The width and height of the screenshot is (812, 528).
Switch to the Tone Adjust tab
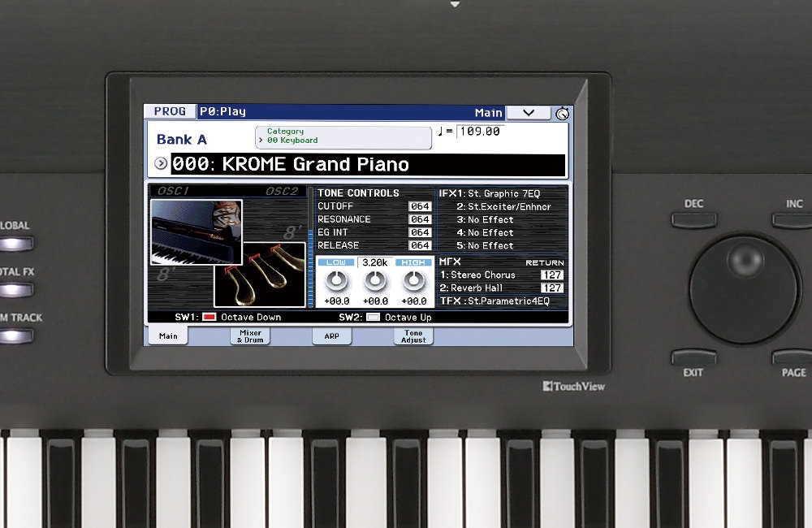click(x=413, y=336)
